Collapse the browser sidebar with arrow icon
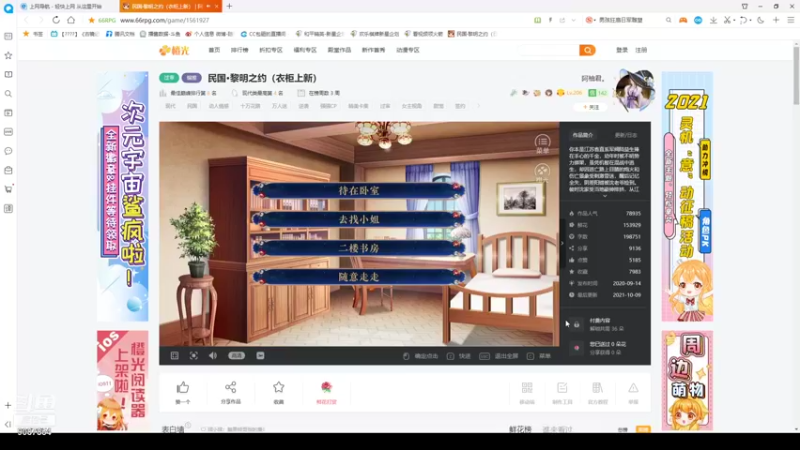 click(8, 424)
